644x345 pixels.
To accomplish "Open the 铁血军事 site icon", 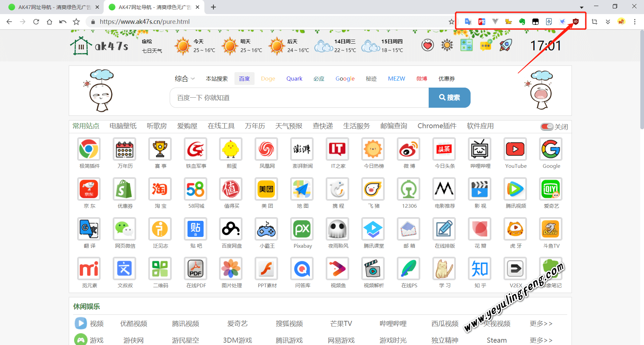I will click(196, 149).
